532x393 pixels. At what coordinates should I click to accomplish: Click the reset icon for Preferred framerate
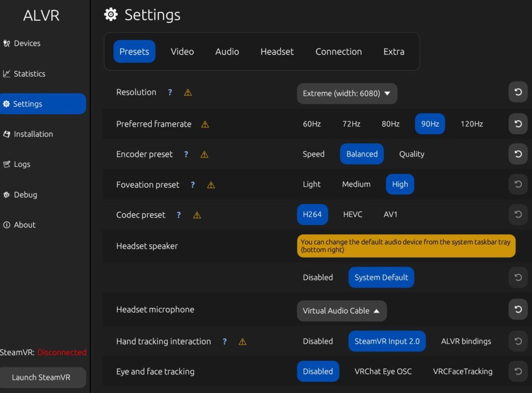pos(517,124)
